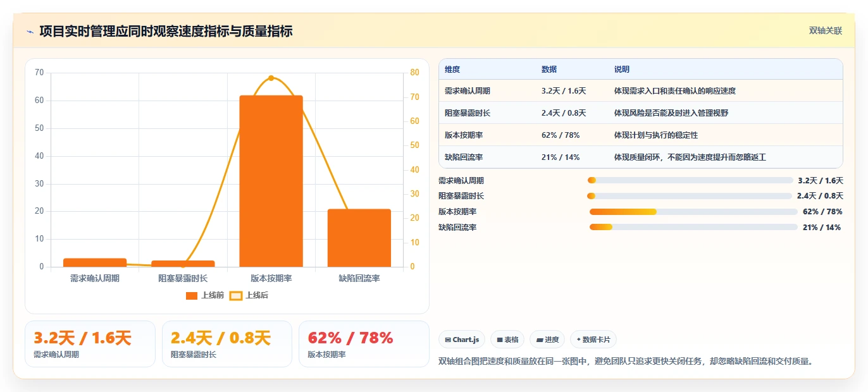The width and height of the screenshot is (868, 392).
Task: Click the 双轴关联 label in header
Action: [826, 30]
